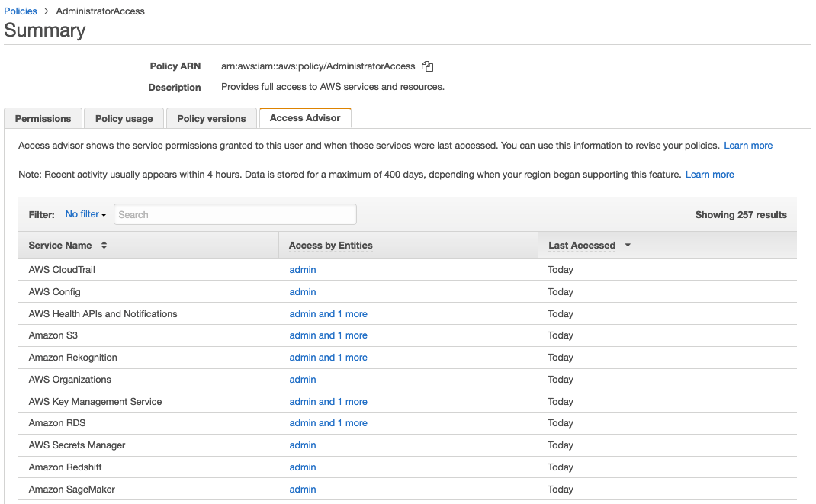View admin and 1 more for Amazon S3
Viewport: 816px width, 504px height.
(328, 335)
